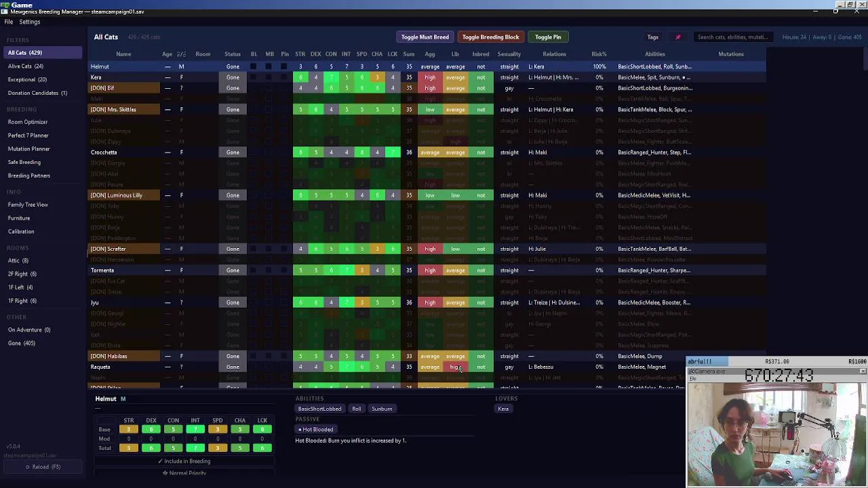This screenshot has height=488, width=868.
Task: Sort table by Name column
Action: (123, 54)
